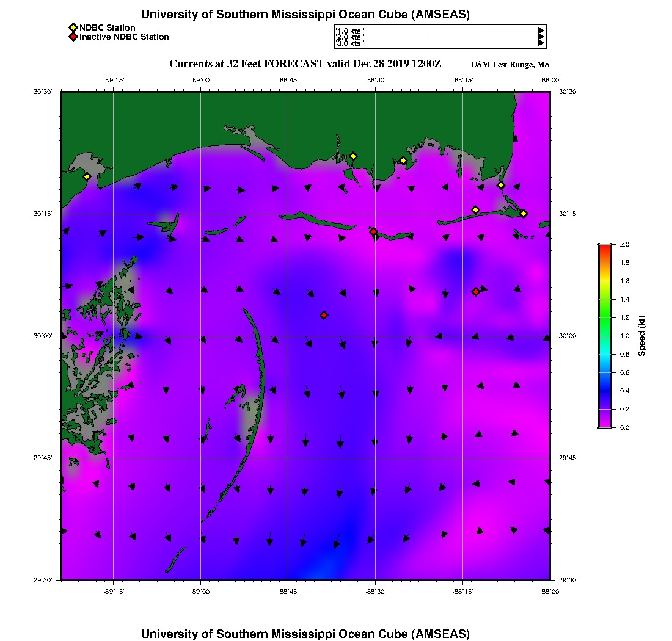Click the yellow station marker nearest -88°30' on the coast

[x=352, y=156]
